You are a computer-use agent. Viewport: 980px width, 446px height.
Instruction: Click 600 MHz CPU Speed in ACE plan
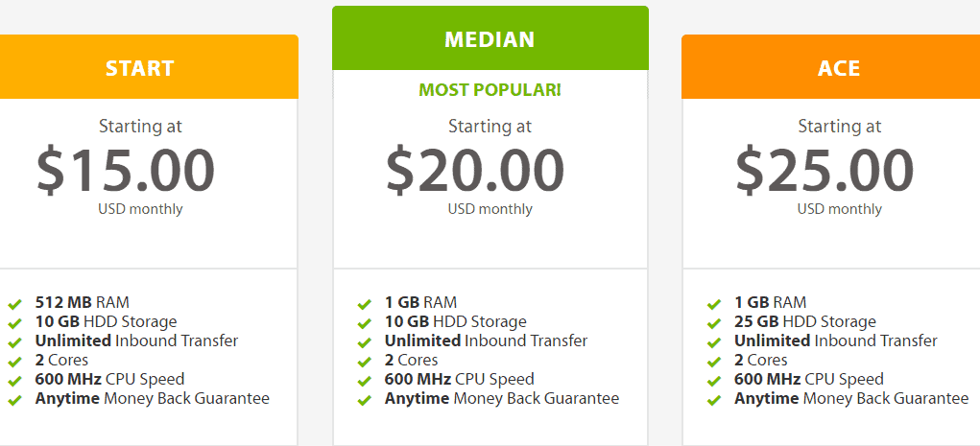pos(809,379)
